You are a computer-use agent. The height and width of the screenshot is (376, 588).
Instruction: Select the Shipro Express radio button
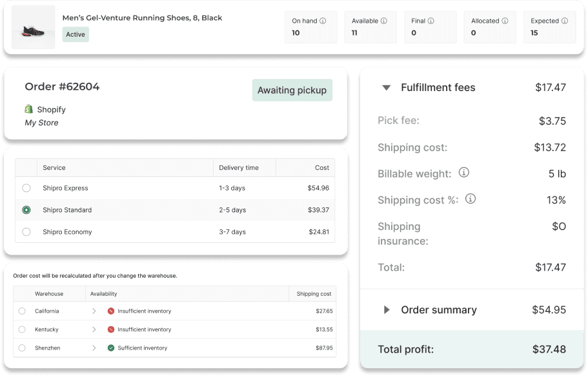(x=26, y=188)
